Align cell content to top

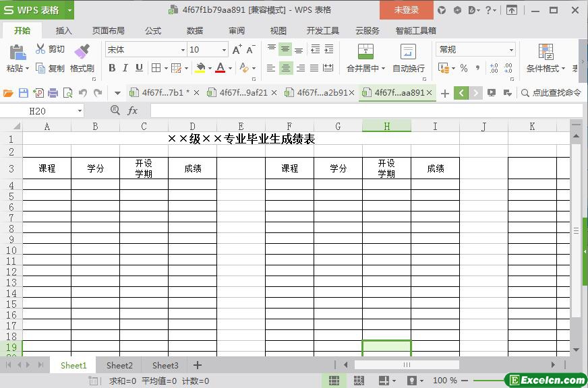point(272,48)
